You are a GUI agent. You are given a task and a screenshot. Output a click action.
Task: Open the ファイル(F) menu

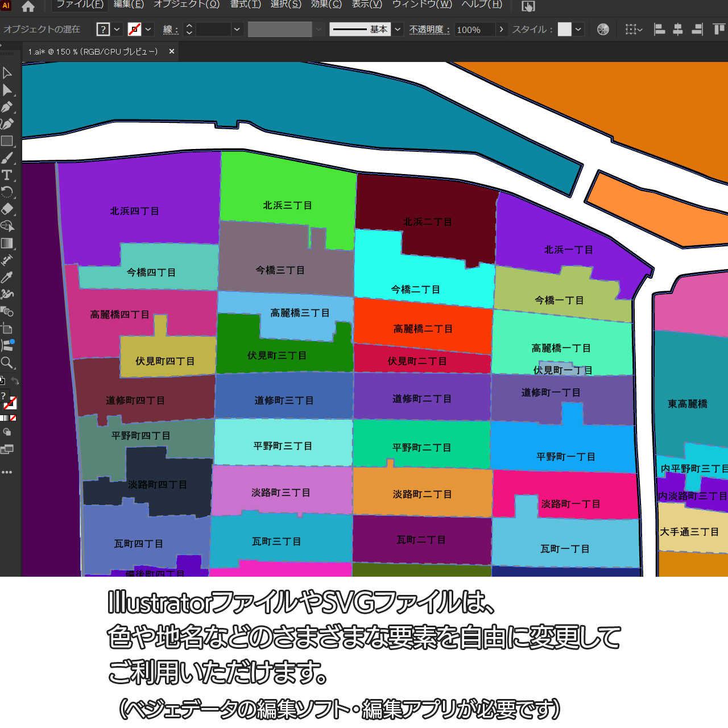(x=80, y=5)
